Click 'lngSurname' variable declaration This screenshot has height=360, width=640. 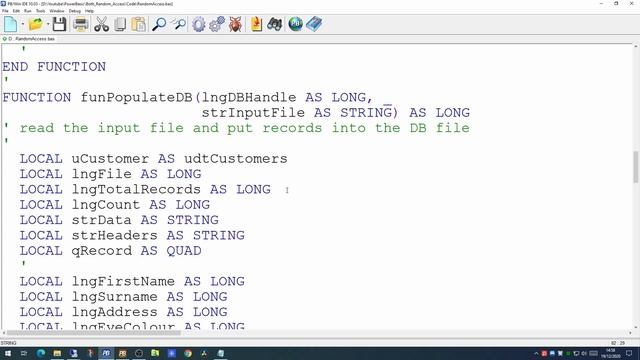click(114, 297)
